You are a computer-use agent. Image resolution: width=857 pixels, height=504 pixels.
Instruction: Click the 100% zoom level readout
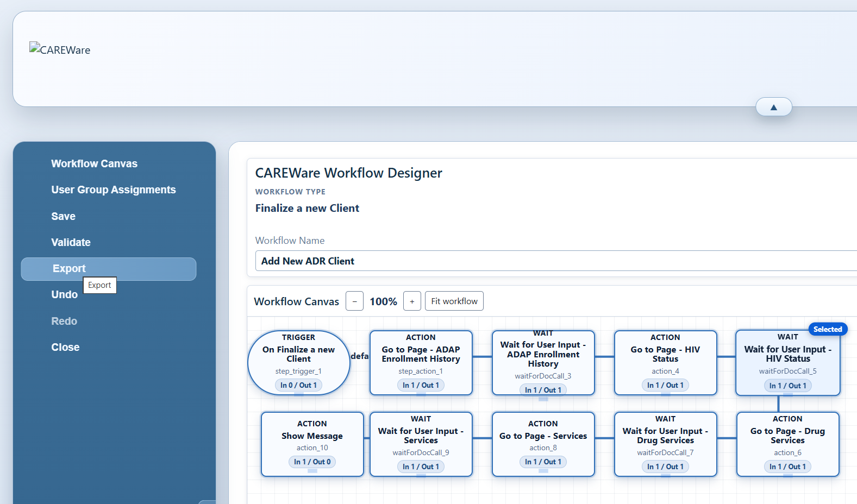pos(384,301)
